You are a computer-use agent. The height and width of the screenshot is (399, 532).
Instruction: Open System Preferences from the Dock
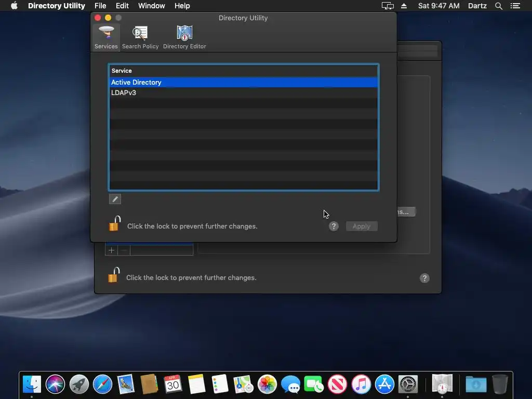(x=408, y=384)
